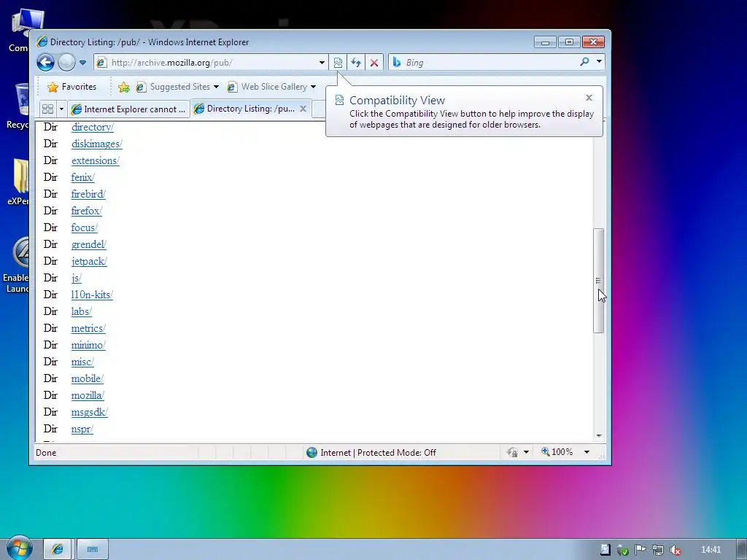This screenshot has height=560, width=747.
Task: Toggle the Compatibility View button
Action: click(x=338, y=63)
